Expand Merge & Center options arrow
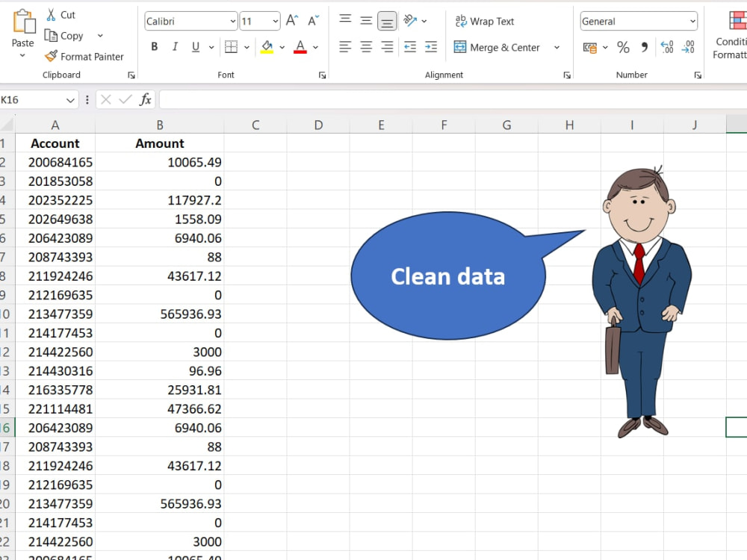 [557, 47]
